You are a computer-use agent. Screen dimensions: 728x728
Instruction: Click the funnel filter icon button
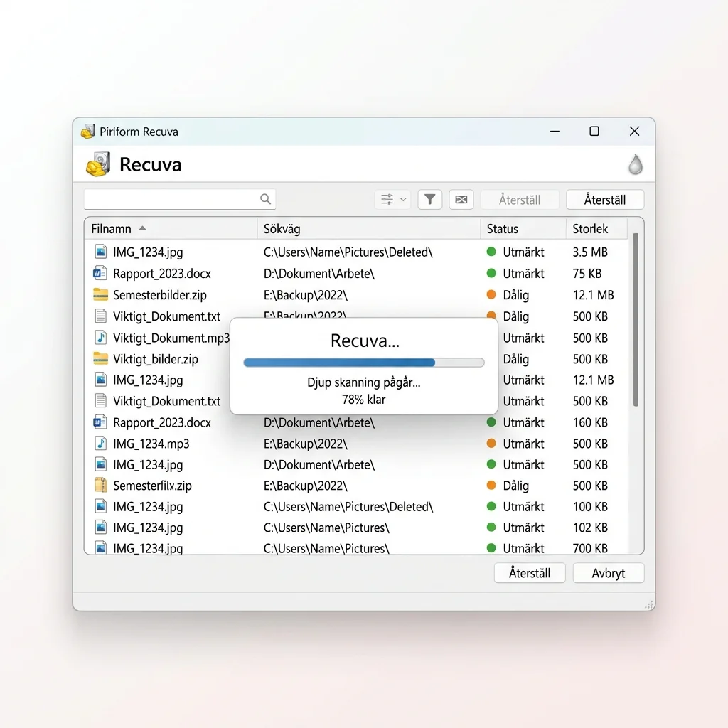coord(430,200)
